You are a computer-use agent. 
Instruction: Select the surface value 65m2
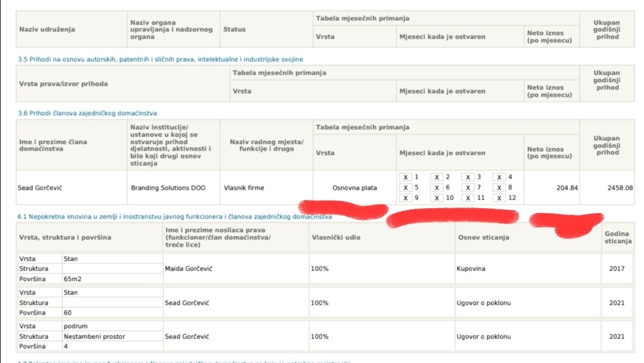(72, 279)
